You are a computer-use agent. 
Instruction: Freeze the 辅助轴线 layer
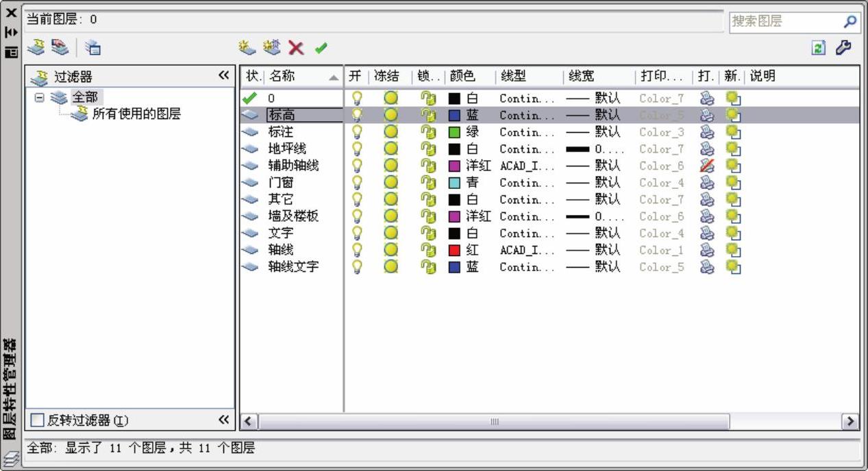pyautogui.click(x=390, y=165)
